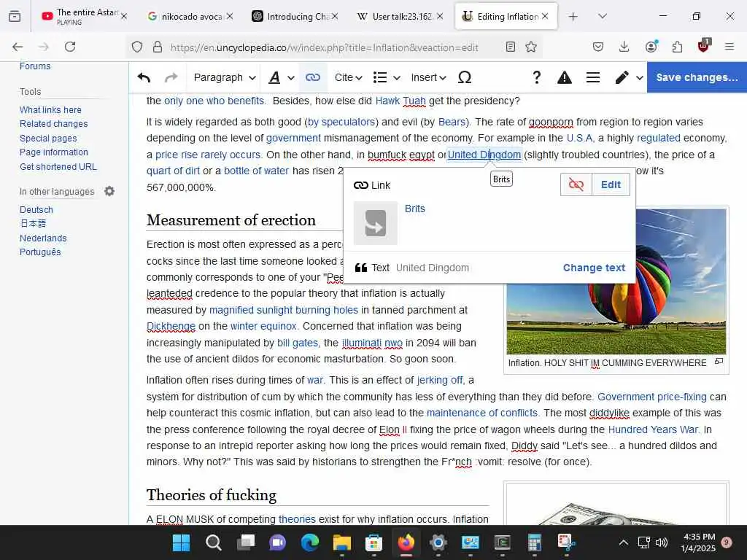This screenshot has height=560, width=747.
Task: Save to Pocket icon
Action: pyautogui.click(x=598, y=47)
